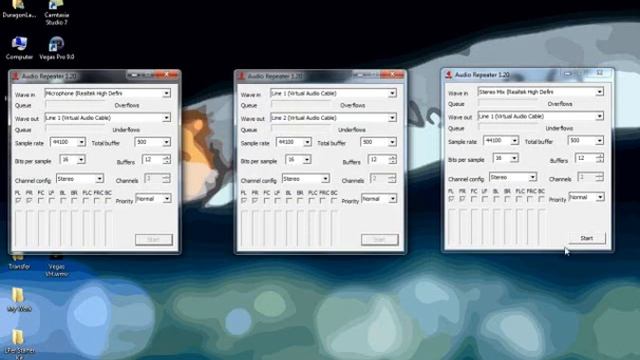This screenshot has height=360, width=640.
Task: Enable BC checkbox in Microphone window
Action: pyautogui.click(x=108, y=201)
